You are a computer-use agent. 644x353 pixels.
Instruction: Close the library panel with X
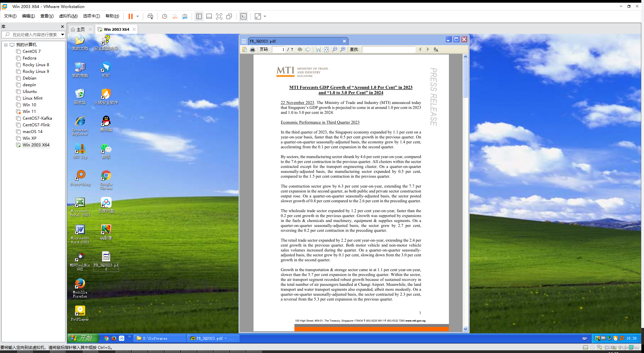(62, 26)
